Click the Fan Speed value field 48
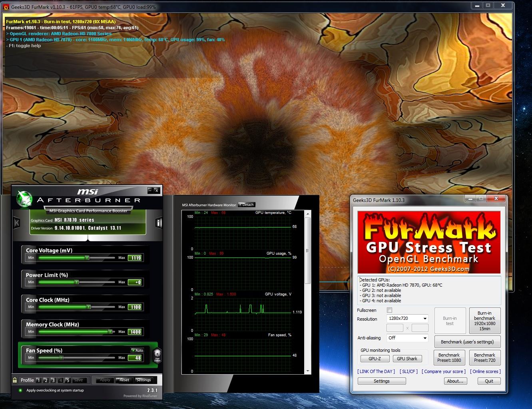 tap(135, 358)
